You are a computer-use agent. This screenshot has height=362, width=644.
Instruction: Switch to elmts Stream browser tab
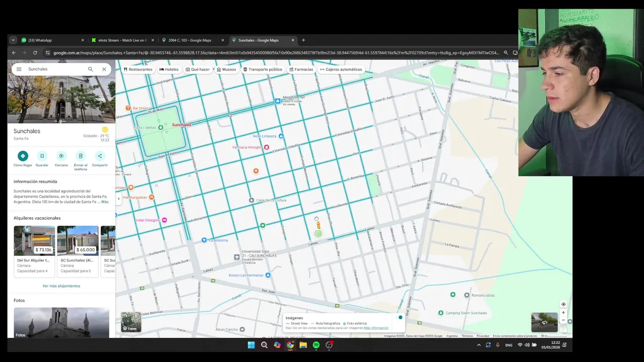click(123, 40)
